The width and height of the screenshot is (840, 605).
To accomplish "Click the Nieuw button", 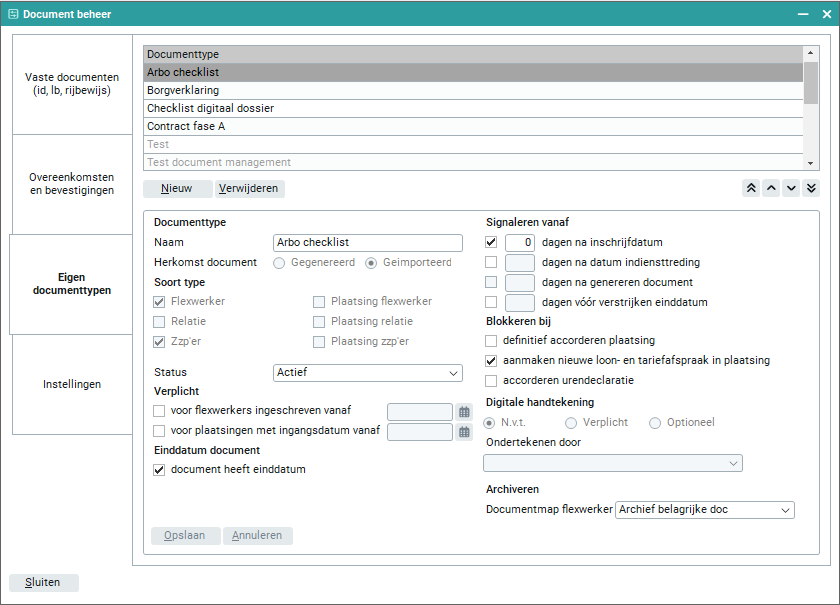I will pos(177,189).
